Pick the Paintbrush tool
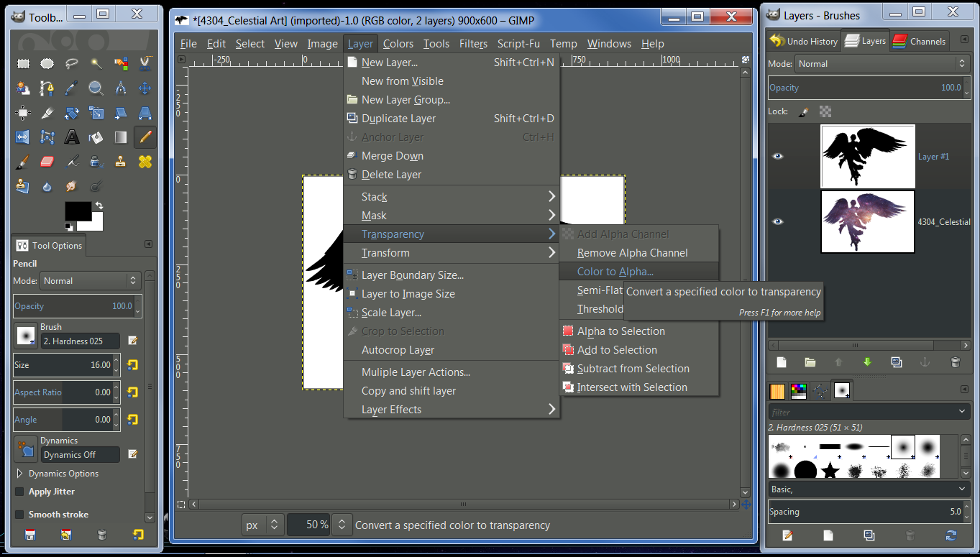The width and height of the screenshot is (980, 557). click(23, 162)
